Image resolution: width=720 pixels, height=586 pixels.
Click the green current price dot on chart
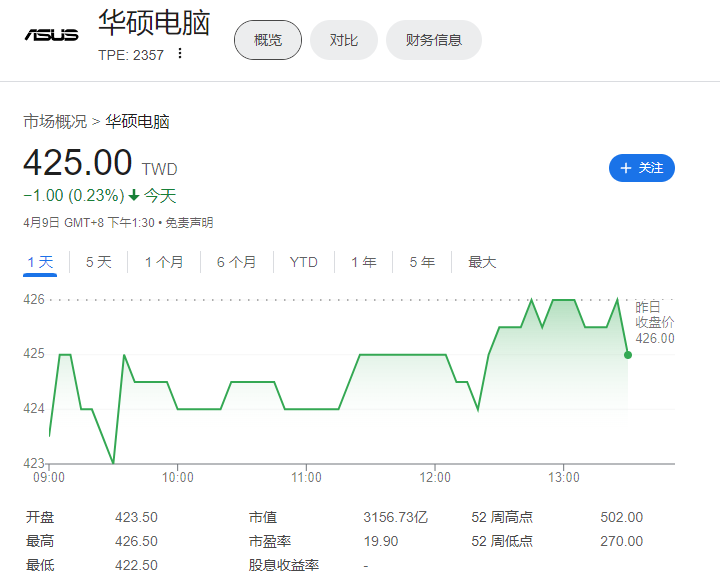pos(628,355)
